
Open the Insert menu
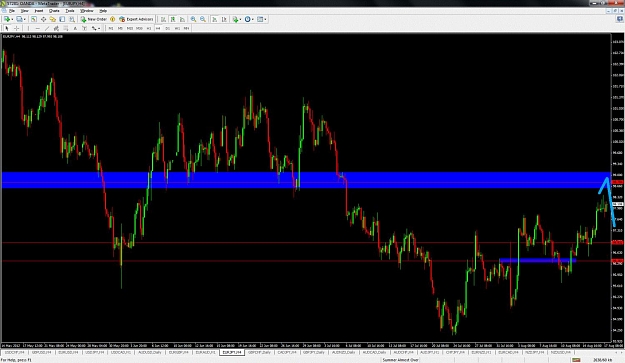coord(39,11)
